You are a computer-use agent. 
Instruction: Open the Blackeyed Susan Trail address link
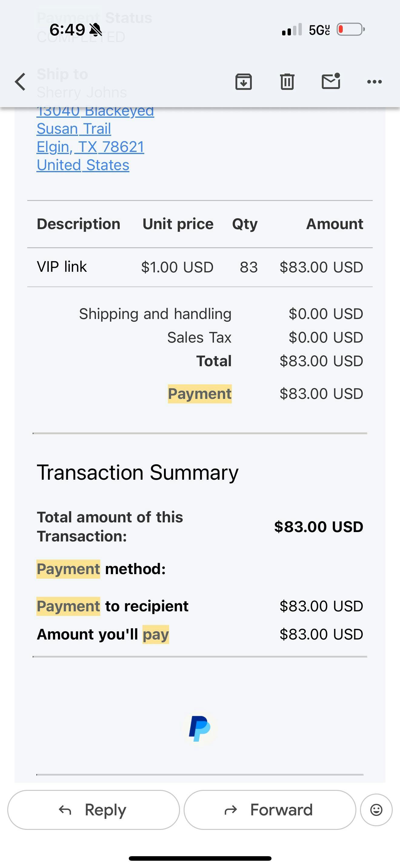[95, 119]
